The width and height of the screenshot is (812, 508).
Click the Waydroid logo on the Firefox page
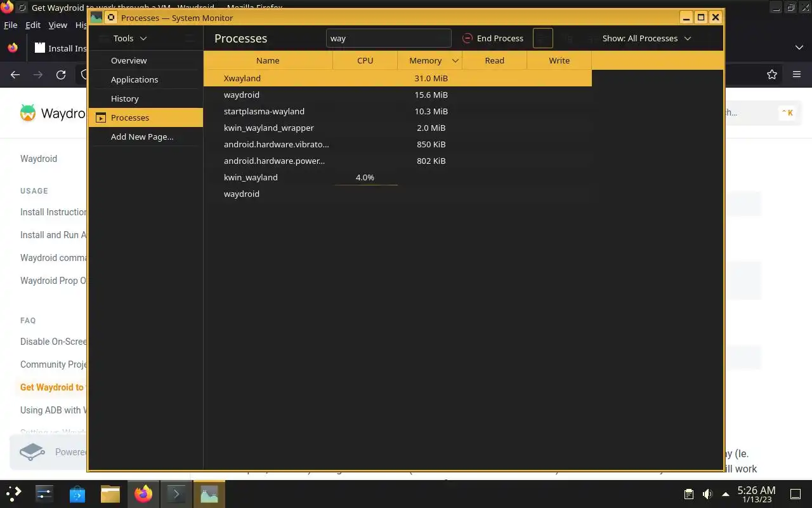point(28,113)
